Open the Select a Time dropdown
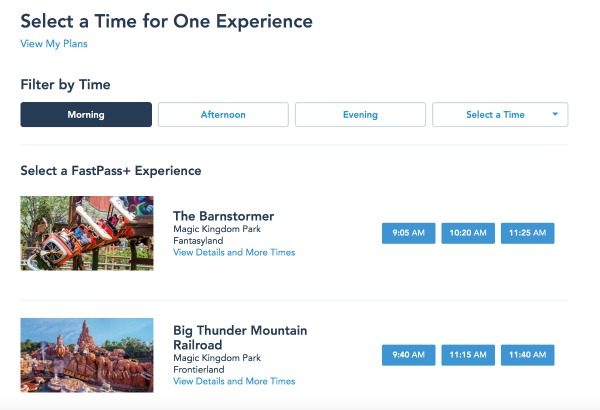The width and height of the screenshot is (600, 410). [x=500, y=114]
